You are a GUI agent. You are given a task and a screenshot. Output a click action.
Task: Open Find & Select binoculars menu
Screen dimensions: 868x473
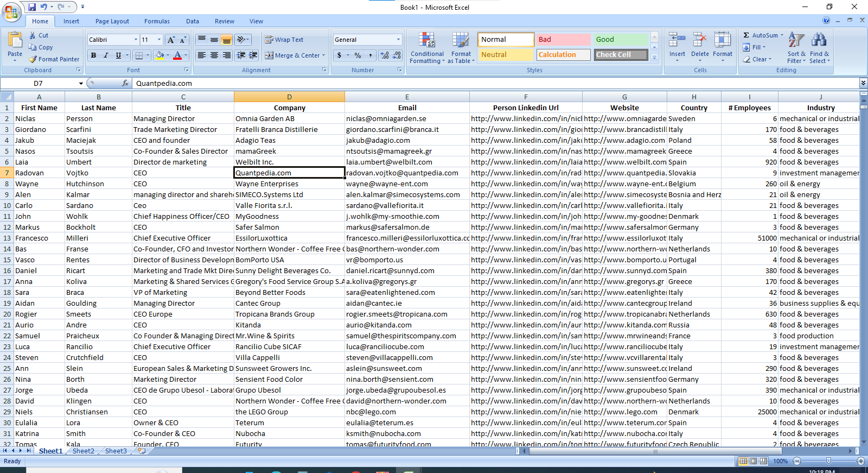819,48
